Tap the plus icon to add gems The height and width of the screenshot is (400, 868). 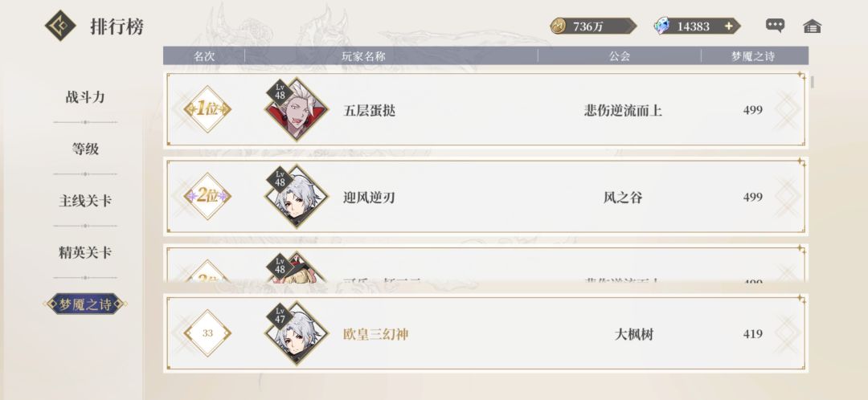coord(728,26)
